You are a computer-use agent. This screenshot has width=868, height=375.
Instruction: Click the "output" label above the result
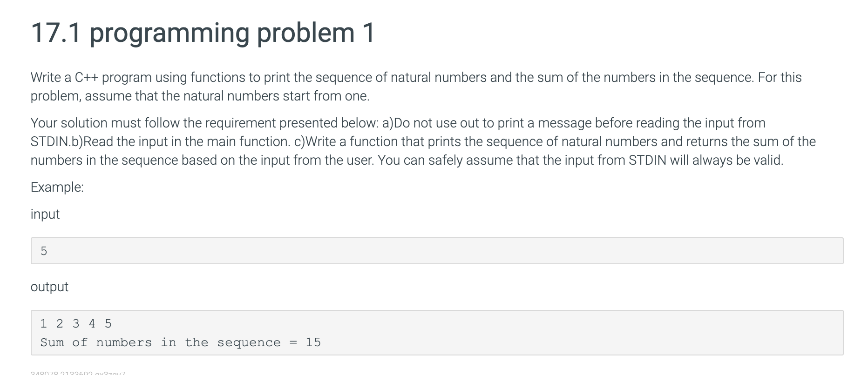49,287
